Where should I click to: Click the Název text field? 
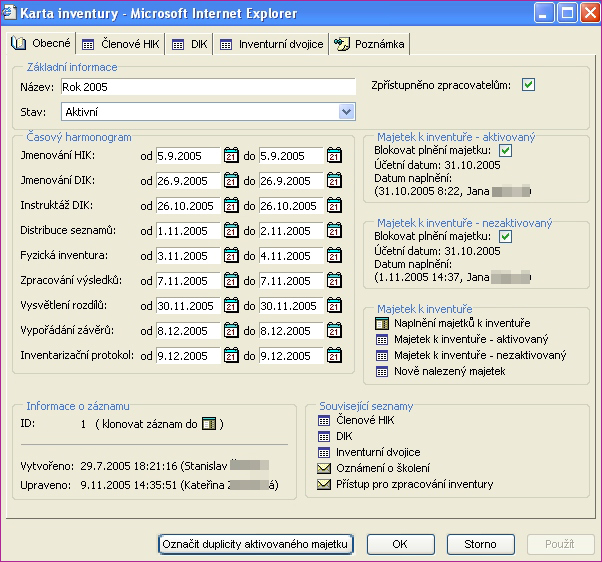coord(207,87)
